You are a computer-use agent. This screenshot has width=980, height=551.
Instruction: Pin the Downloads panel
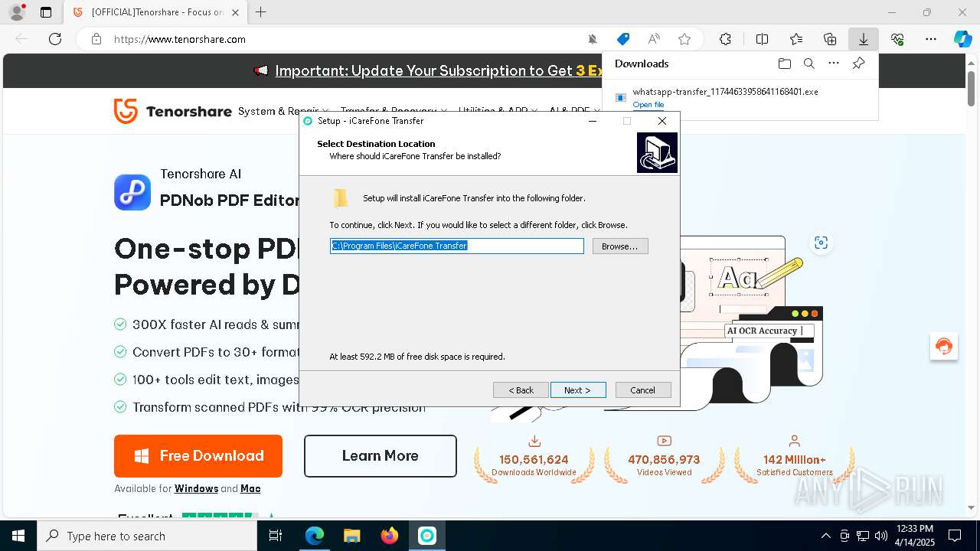point(858,64)
